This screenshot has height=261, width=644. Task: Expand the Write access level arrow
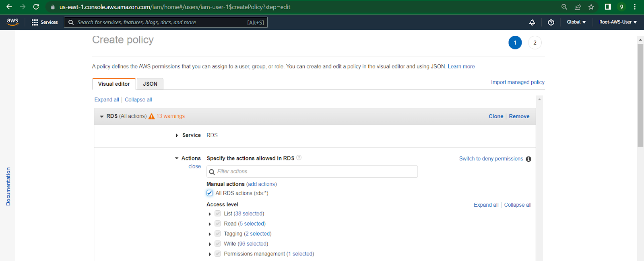pyautogui.click(x=210, y=244)
